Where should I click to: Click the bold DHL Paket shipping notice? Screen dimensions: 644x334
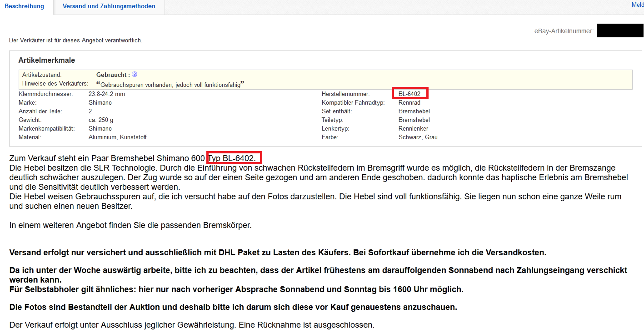click(x=278, y=253)
